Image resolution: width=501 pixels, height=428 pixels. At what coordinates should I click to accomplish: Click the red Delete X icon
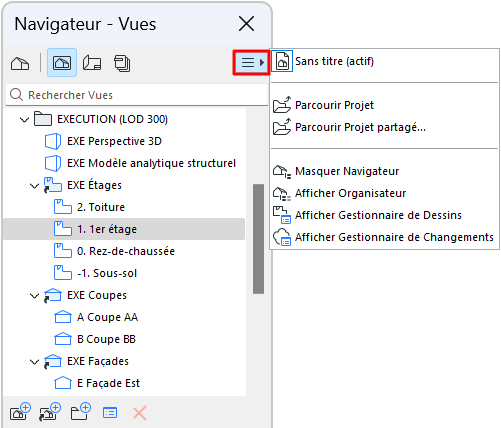click(x=140, y=413)
